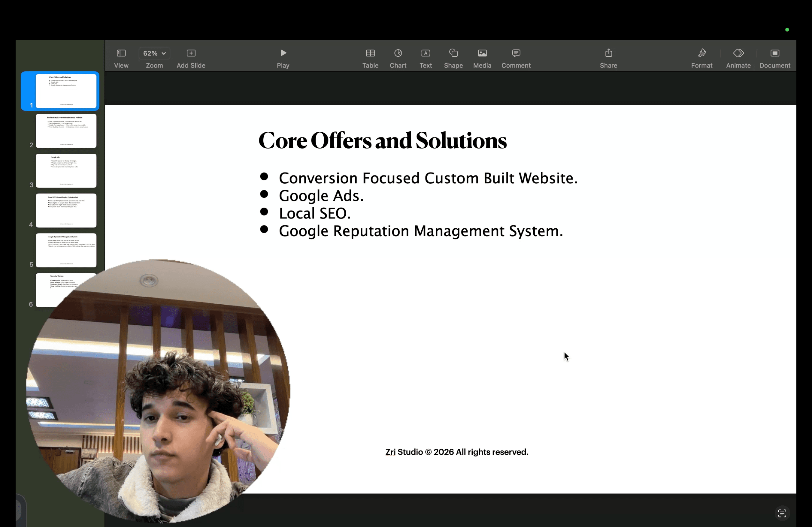The width and height of the screenshot is (812, 527).
Task: Click the Core Offers and Solutions title
Action: 382,140
